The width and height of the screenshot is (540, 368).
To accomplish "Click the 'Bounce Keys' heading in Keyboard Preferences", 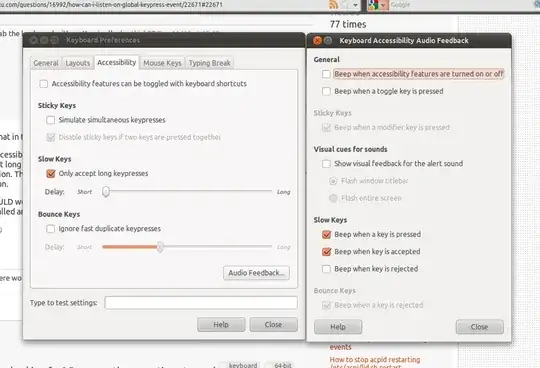I will click(x=59, y=214).
